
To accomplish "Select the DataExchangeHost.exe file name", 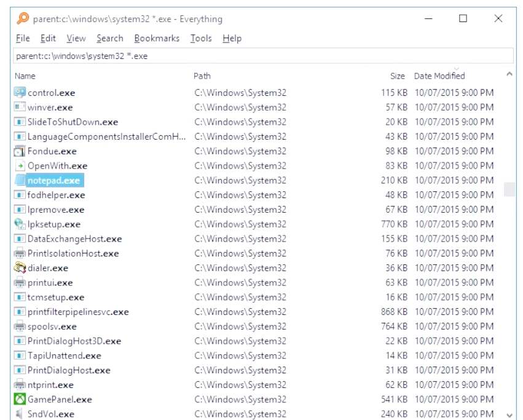I will click(x=75, y=239).
